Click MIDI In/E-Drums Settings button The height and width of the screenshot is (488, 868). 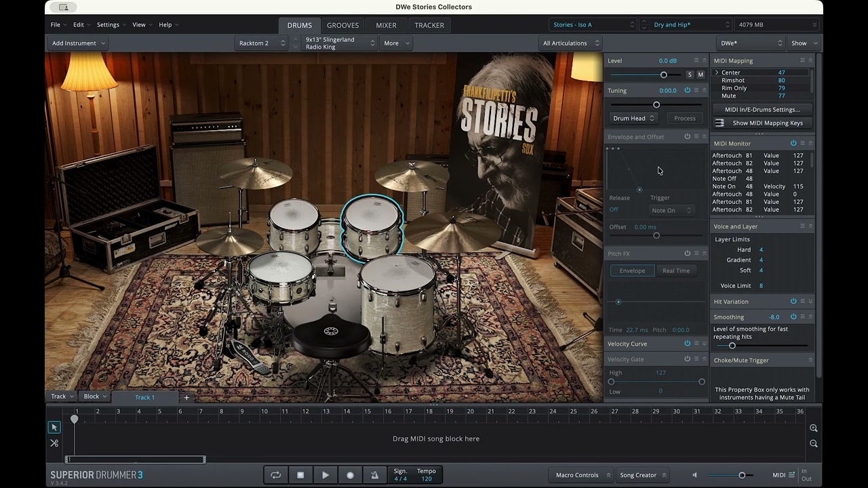(x=762, y=109)
